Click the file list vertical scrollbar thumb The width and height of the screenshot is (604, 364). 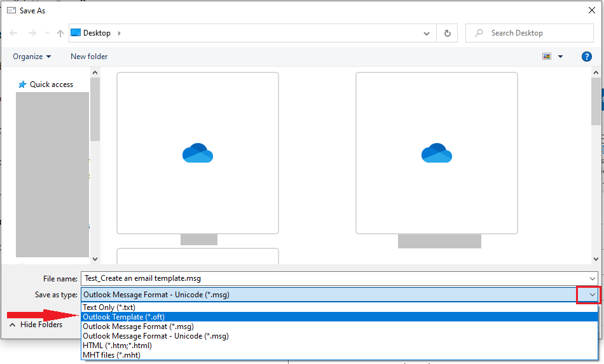click(x=596, y=101)
